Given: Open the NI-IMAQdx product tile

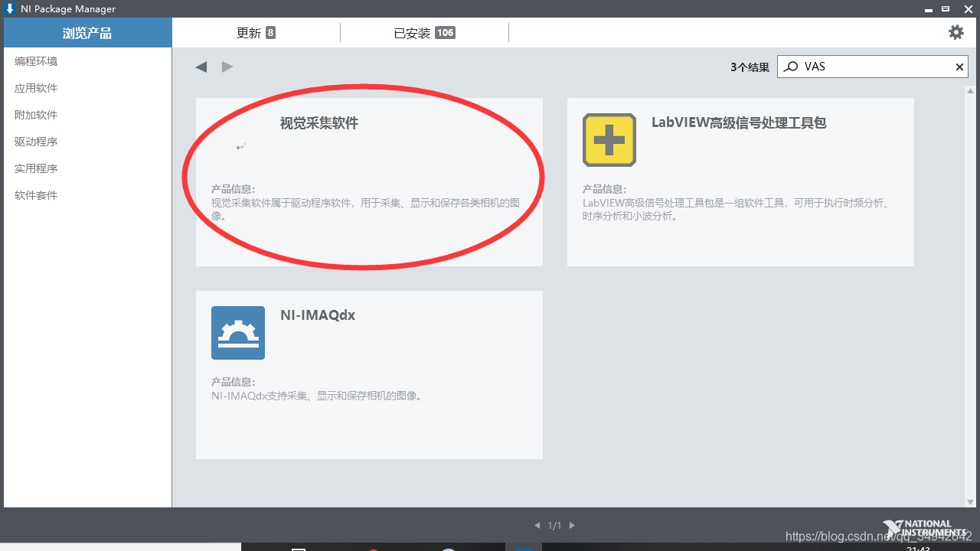Looking at the screenshot, I should point(369,375).
